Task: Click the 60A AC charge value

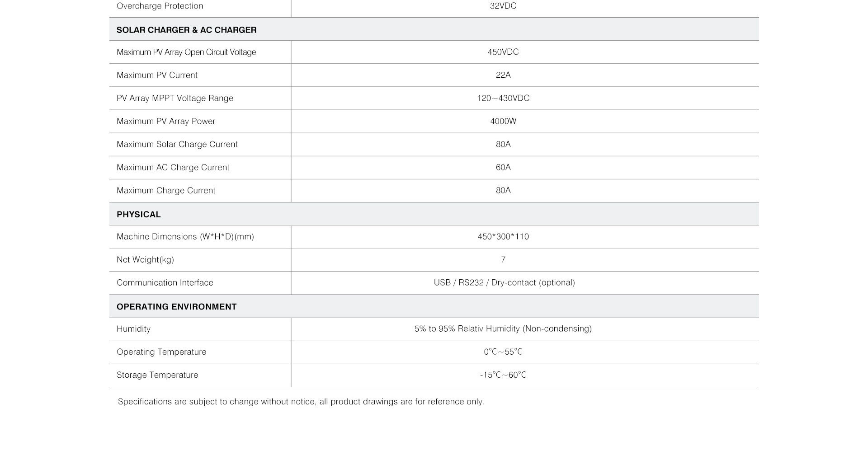Action: point(503,167)
